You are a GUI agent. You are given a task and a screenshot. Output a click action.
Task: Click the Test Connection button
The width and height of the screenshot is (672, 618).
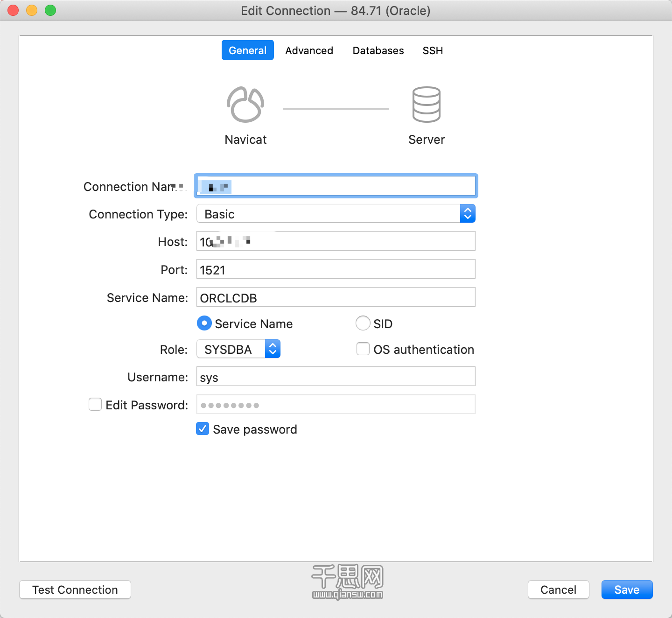(75, 590)
